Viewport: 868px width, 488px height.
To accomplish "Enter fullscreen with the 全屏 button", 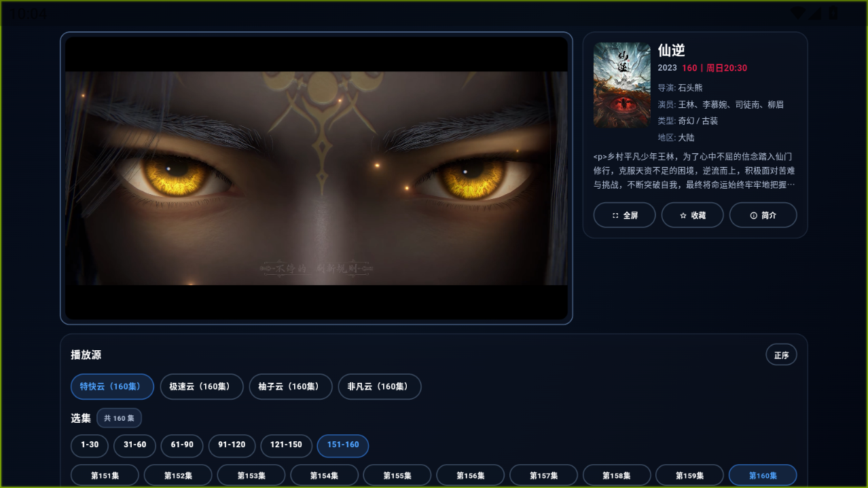I will (x=624, y=215).
